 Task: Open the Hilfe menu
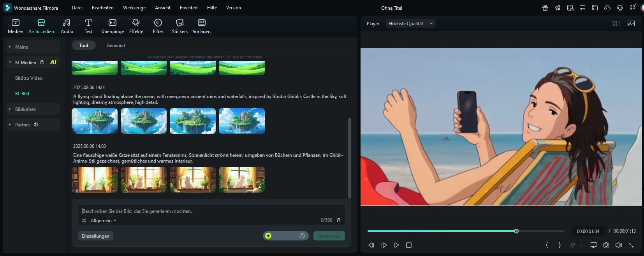coord(212,8)
